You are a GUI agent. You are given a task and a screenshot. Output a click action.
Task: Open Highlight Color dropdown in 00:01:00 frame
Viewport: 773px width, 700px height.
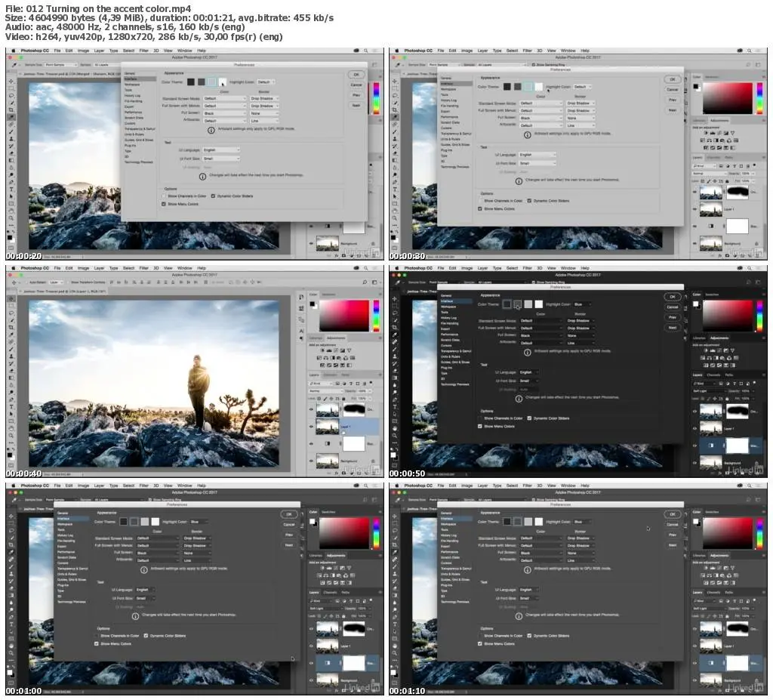199,522
